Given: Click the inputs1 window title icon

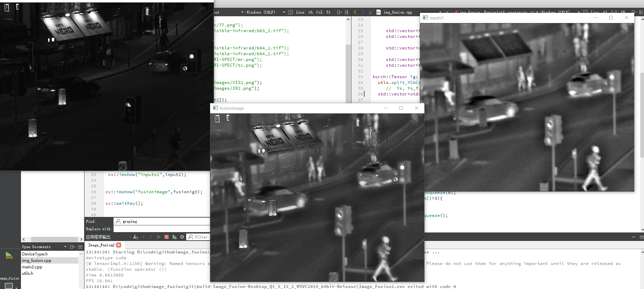Looking at the screenshot, I should tap(425, 18).
